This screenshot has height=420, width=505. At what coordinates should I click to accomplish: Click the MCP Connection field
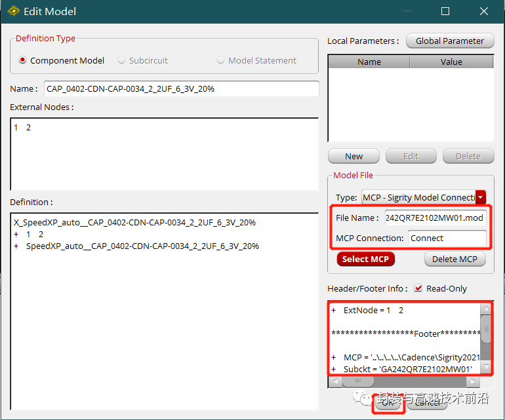(447, 238)
